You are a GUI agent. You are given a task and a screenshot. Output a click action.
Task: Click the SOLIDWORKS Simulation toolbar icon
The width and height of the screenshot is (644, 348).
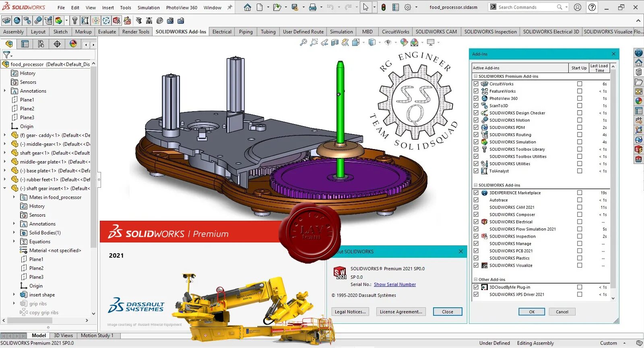(x=59, y=21)
